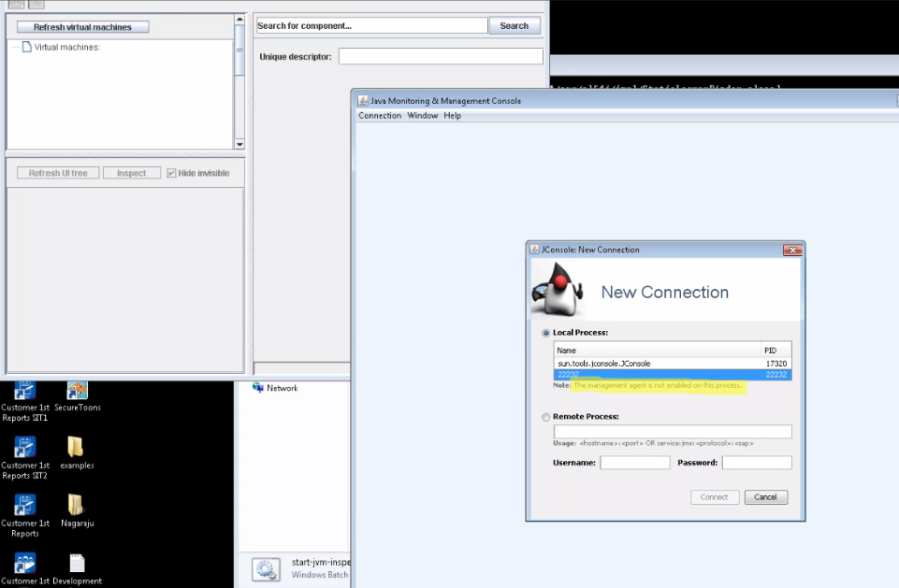Click the Cancel button

tap(765, 497)
